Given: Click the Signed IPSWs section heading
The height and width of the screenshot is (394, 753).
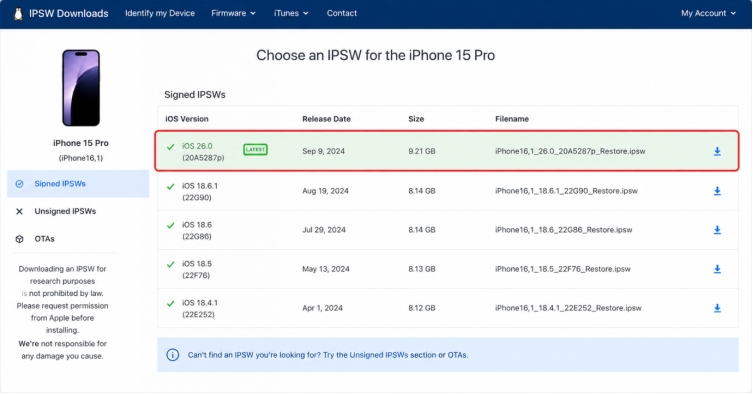Looking at the screenshot, I should pyautogui.click(x=194, y=95).
